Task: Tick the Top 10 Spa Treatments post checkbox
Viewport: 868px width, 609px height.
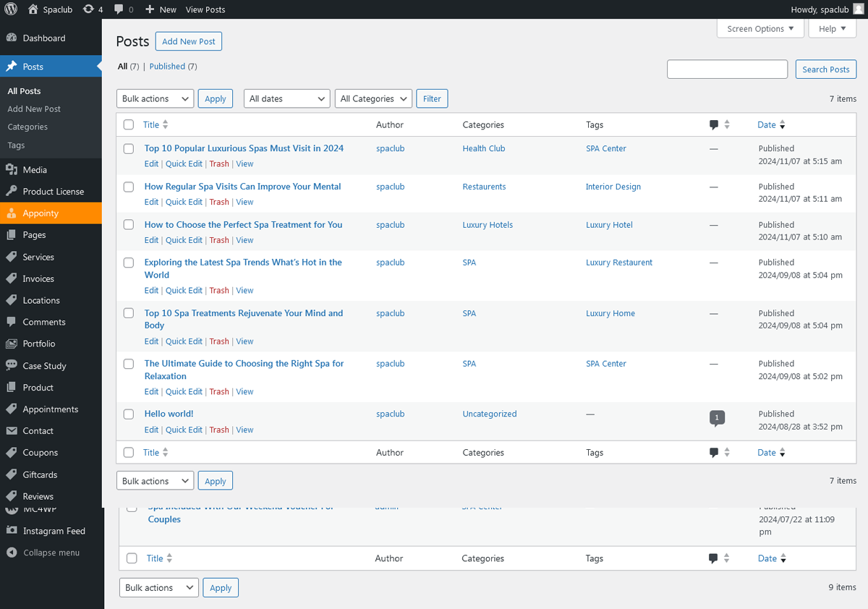Action: [x=129, y=313]
